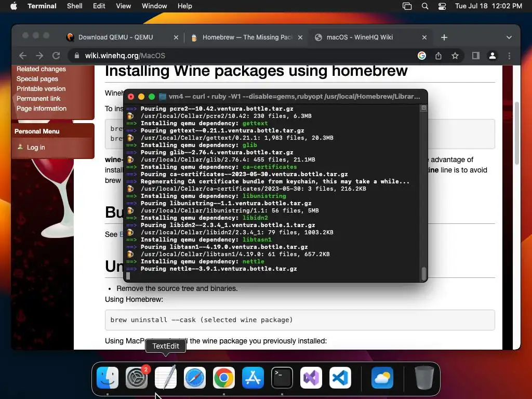Click the Chrome page vertical scrollbar
Viewport: 532px width, 399px height.
point(517,133)
